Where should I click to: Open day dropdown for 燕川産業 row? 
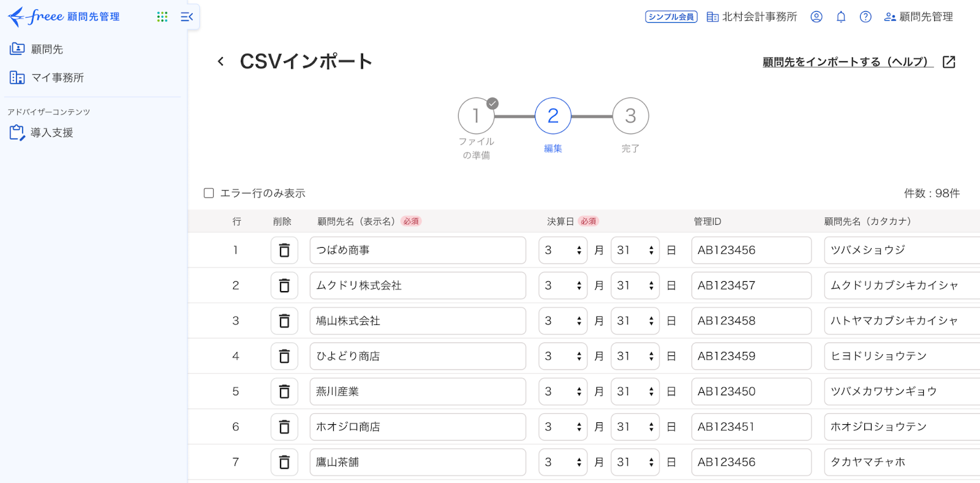point(635,392)
